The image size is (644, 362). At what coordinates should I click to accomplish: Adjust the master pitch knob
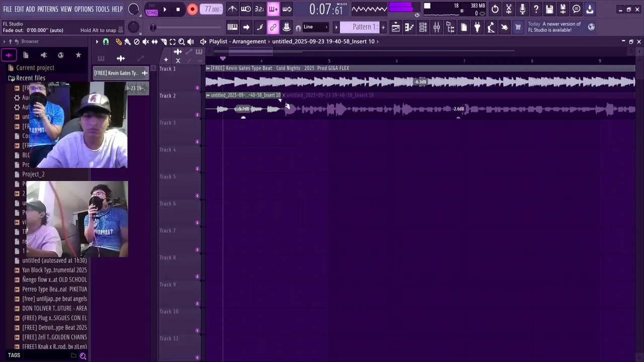pyautogui.click(x=133, y=27)
